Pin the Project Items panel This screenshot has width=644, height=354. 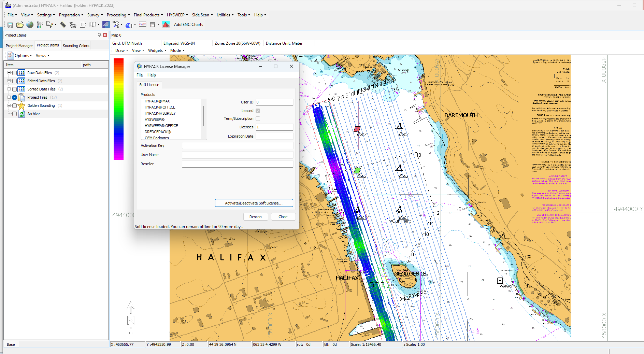(100, 35)
